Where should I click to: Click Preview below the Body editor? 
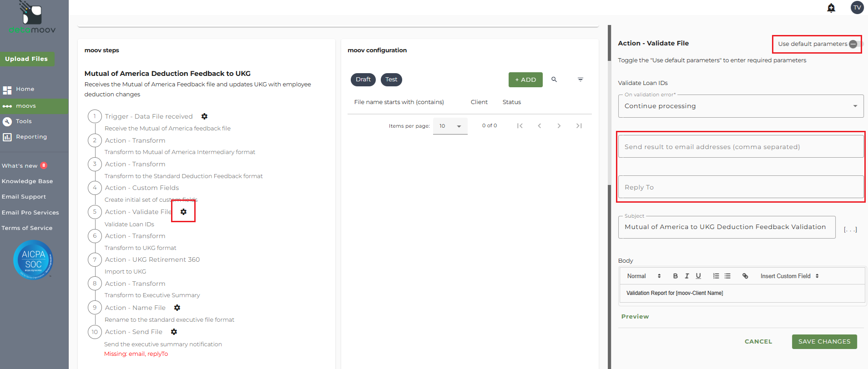tap(635, 317)
